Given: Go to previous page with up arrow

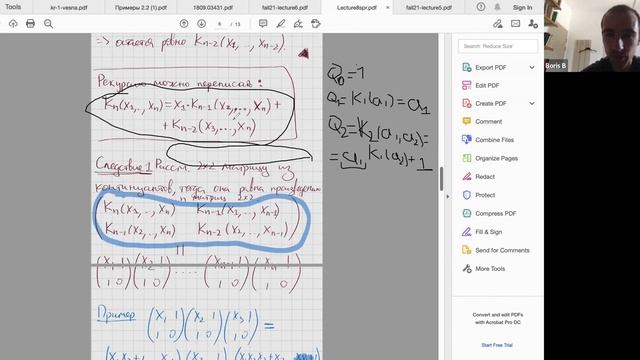Looking at the screenshot, I should (x=184, y=24).
